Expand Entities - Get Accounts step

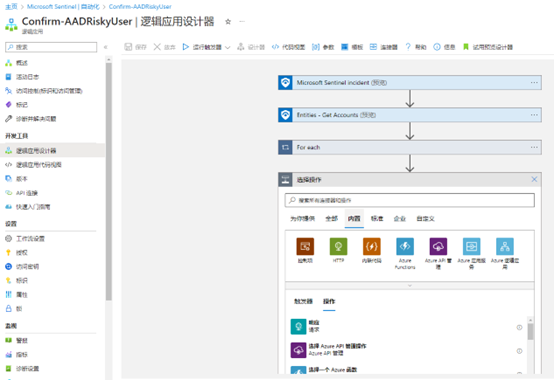410,115
